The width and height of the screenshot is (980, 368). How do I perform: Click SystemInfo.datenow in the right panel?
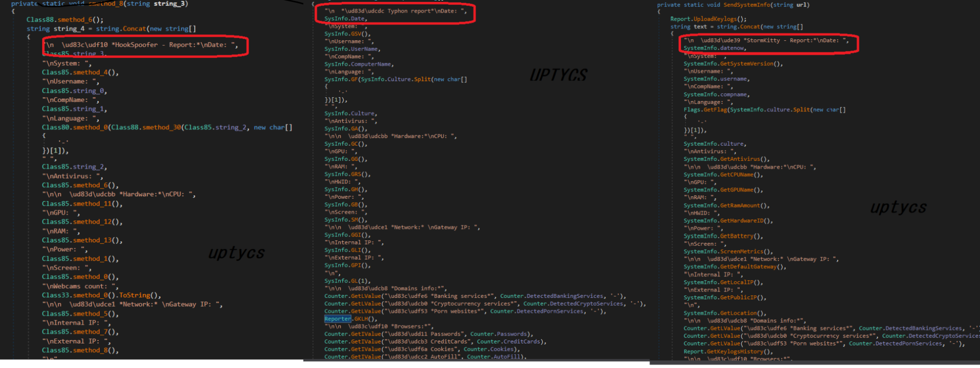click(x=715, y=48)
